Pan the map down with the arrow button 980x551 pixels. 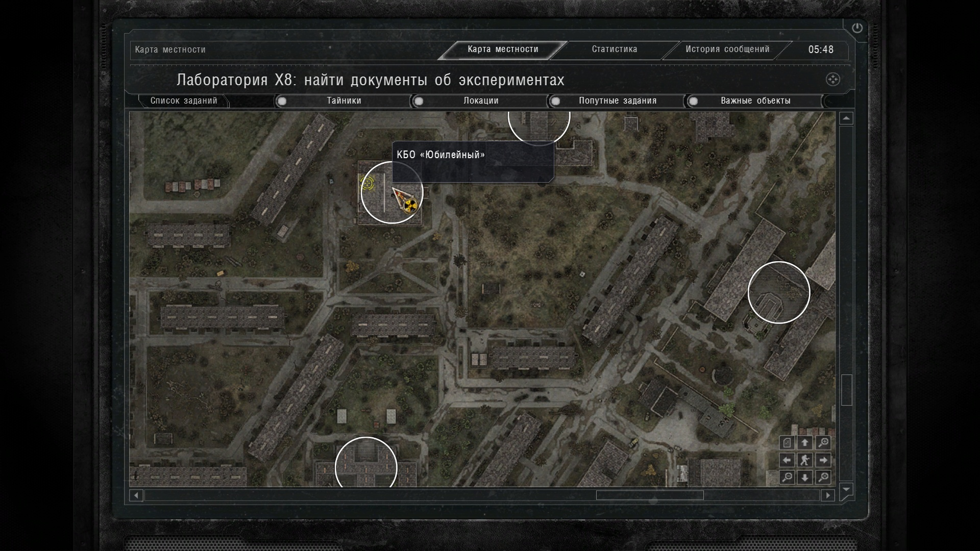pyautogui.click(x=805, y=478)
